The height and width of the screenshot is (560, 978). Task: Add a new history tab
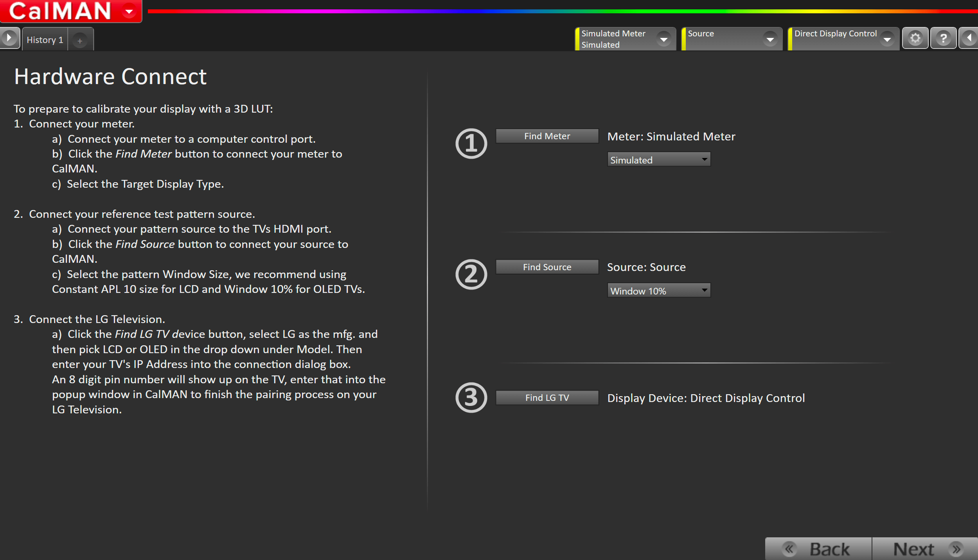[80, 40]
